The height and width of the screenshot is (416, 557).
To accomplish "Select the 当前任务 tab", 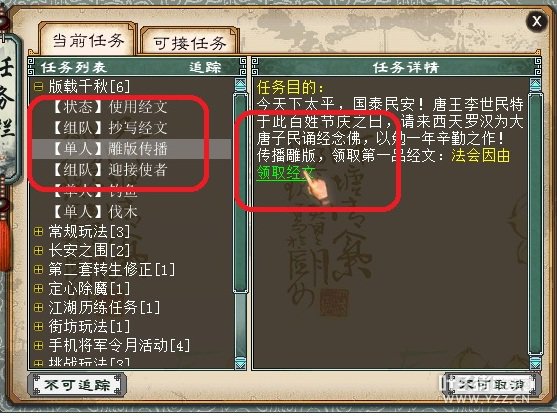I will click(x=88, y=40).
